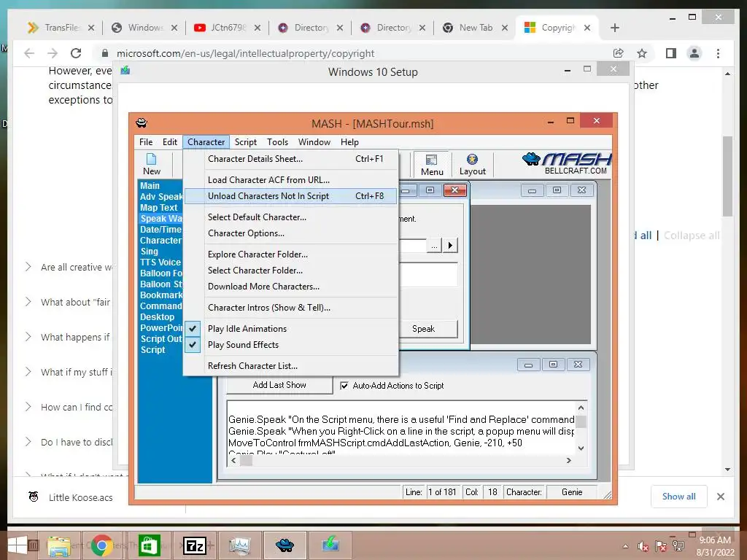The image size is (747, 560).
Task: Open Chrome profile avatar
Action: pos(694,53)
